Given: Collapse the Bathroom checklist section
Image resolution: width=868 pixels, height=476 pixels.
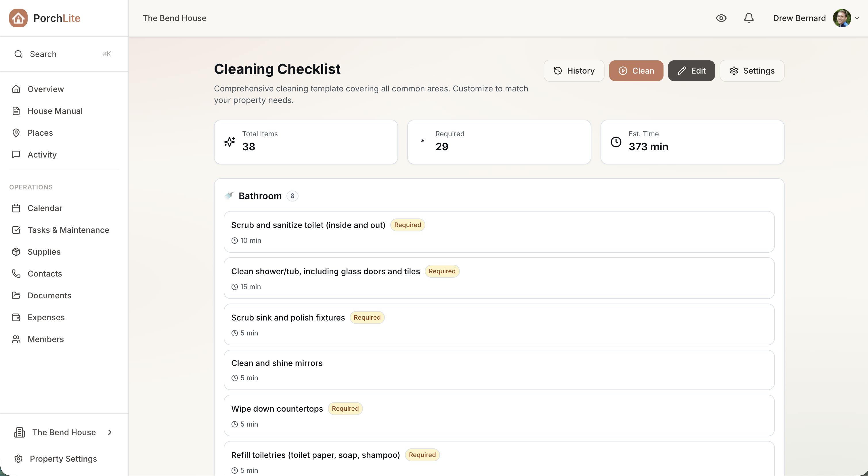Looking at the screenshot, I should (x=260, y=196).
